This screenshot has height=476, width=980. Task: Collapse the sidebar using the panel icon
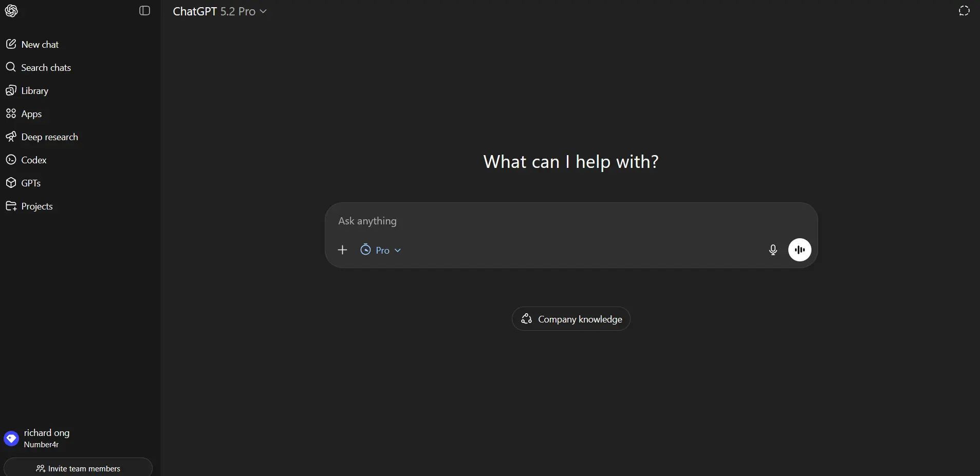[x=144, y=11]
